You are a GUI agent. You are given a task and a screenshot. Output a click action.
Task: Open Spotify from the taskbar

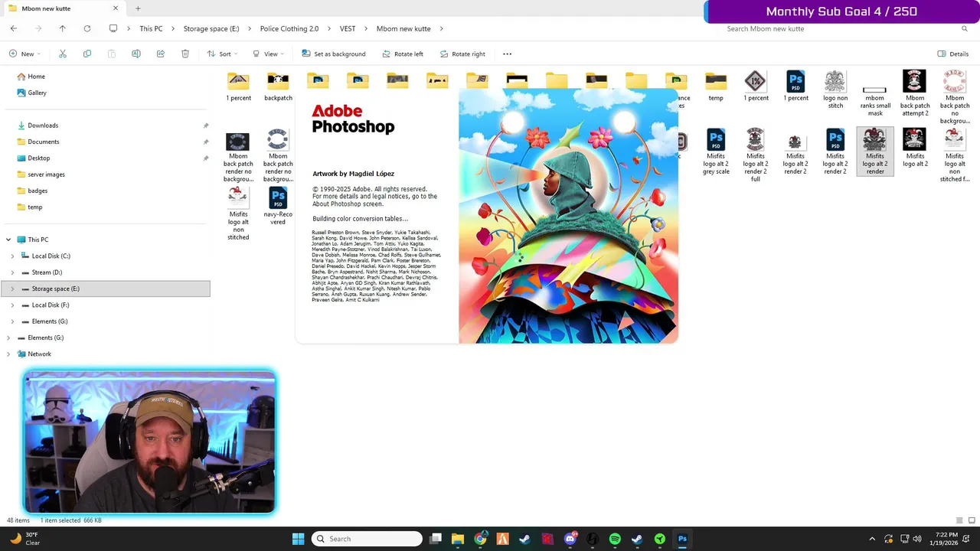[x=615, y=539]
